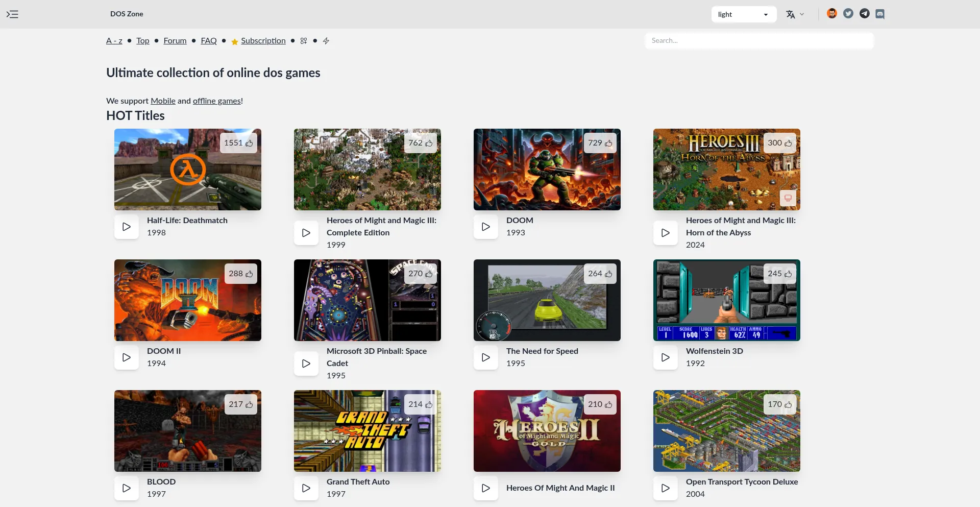Click the four-squares grid icon in navigation

point(304,41)
